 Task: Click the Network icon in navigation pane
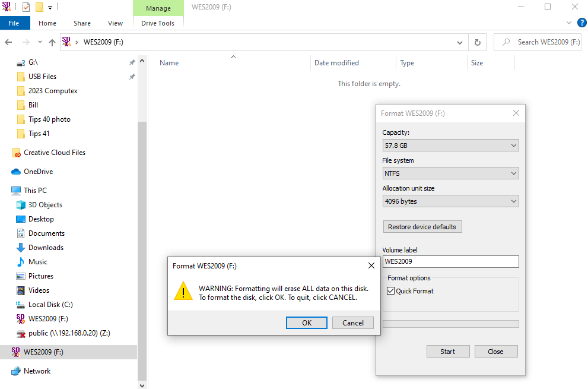pyautogui.click(x=16, y=371)
